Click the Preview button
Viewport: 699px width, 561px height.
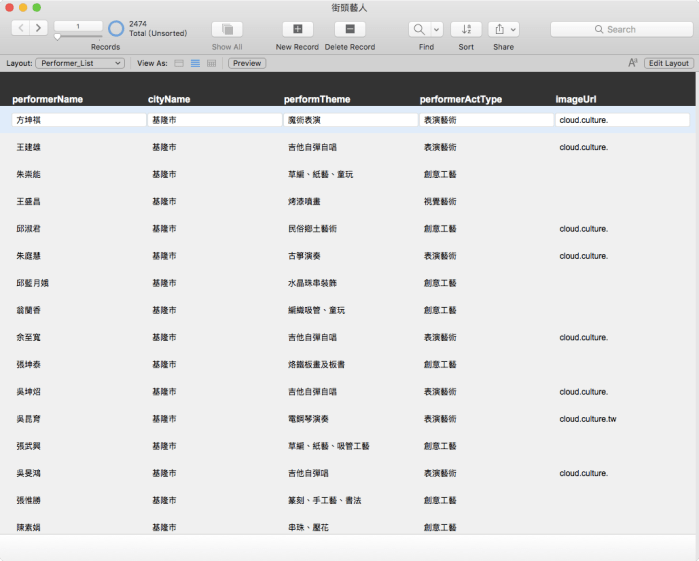[x=247, y=63]
